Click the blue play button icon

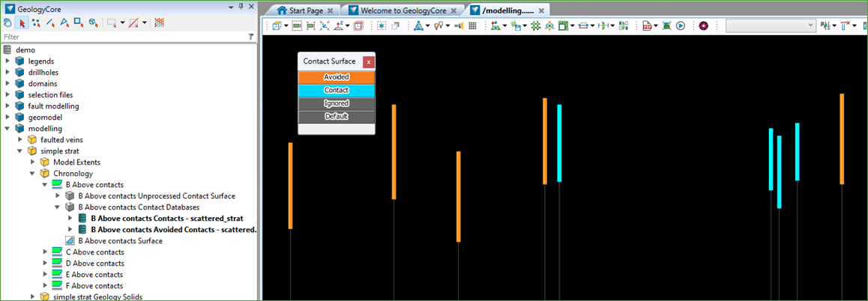[681, 25]
